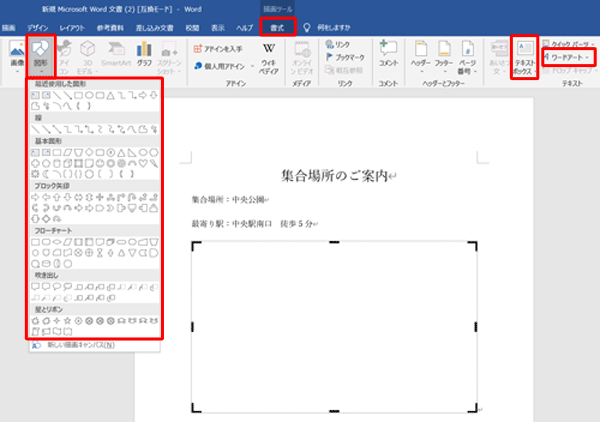Select the diamond shape in 基本図形

tap(89, 152)
